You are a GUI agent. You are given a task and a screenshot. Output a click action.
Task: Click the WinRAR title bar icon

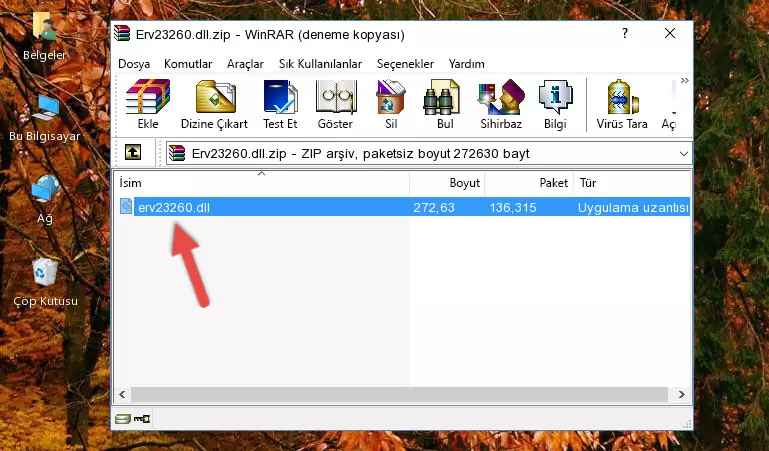point(122,34)
